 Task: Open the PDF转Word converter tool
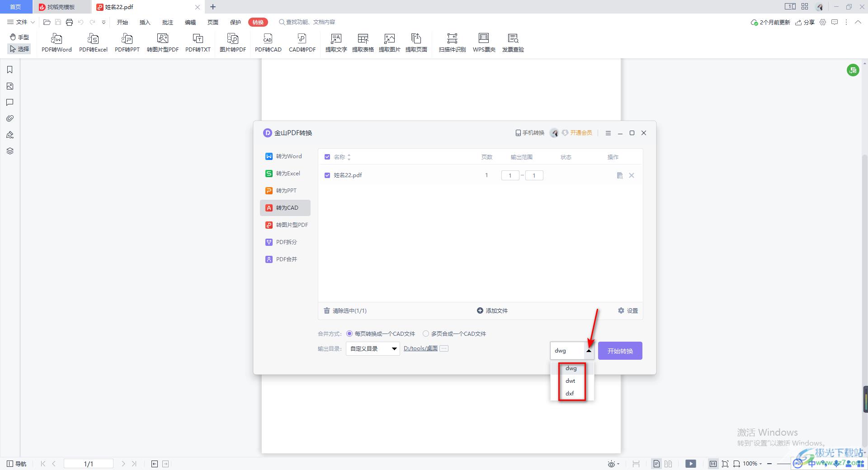point(57,43)
